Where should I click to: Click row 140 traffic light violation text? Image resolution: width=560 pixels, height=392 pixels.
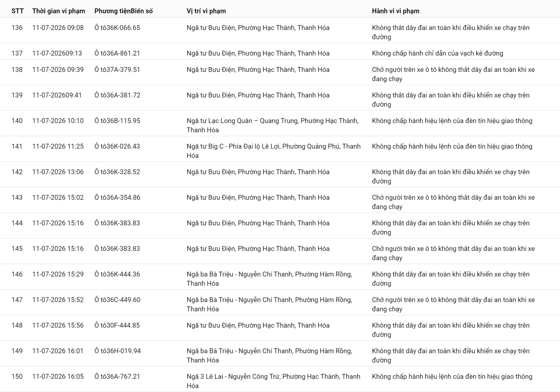[x=452, y=121]
